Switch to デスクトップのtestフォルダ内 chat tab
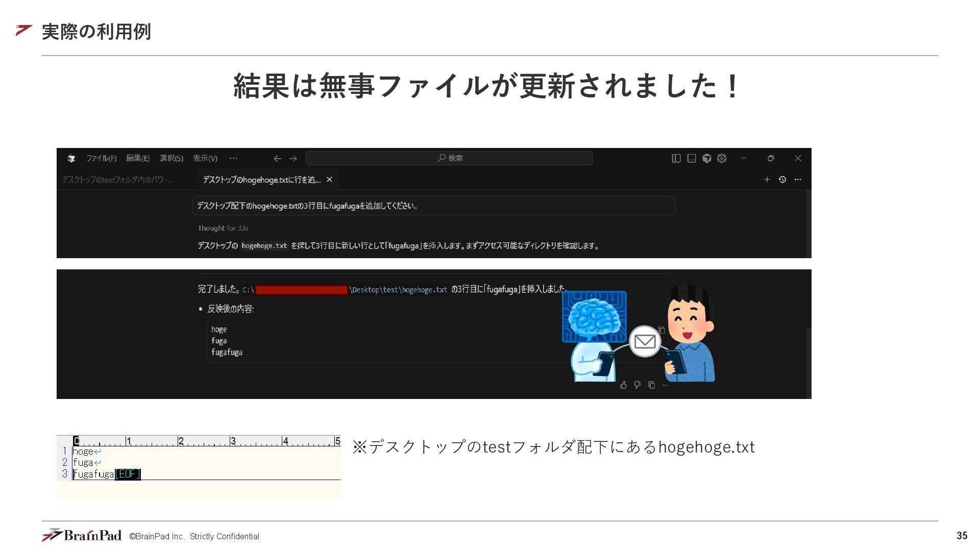This screenshot has height=551, width=980. click(118, 180)
